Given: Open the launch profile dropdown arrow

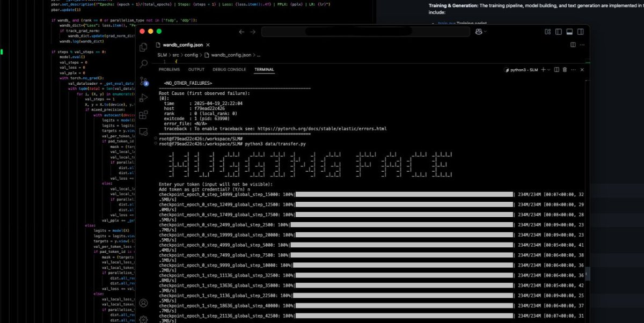Looking at the screenshot, I should tap(549, 70).
